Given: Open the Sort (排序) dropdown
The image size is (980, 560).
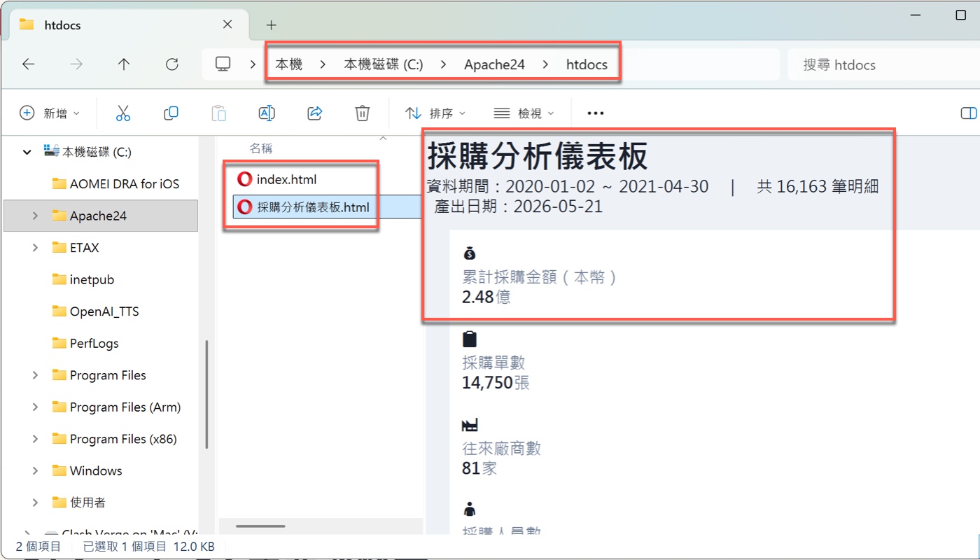Looking at the screenshot, I should (435, 113).
